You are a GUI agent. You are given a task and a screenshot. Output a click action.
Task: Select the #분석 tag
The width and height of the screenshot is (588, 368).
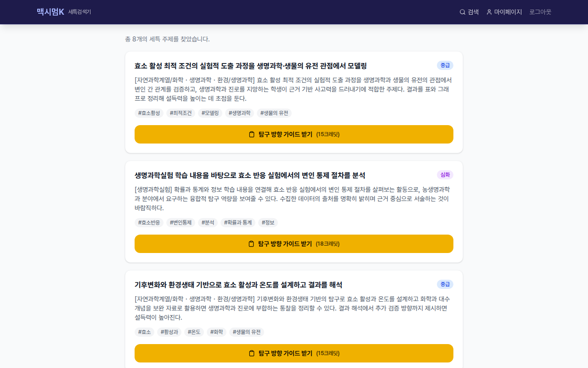(x=208, y=223)
